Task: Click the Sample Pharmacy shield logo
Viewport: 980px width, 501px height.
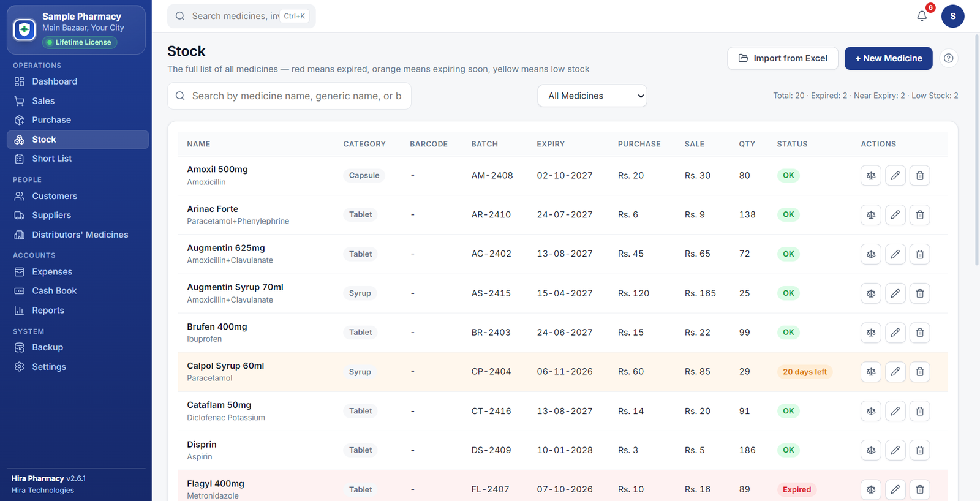Action: pos(24,29)
